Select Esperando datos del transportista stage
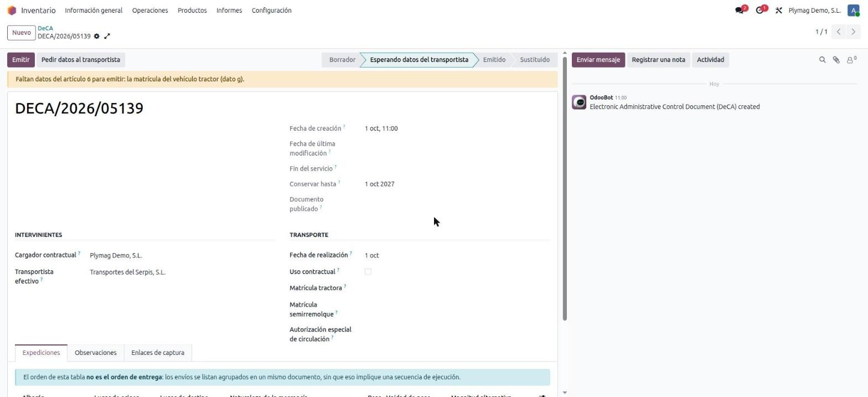 point(419,60)
